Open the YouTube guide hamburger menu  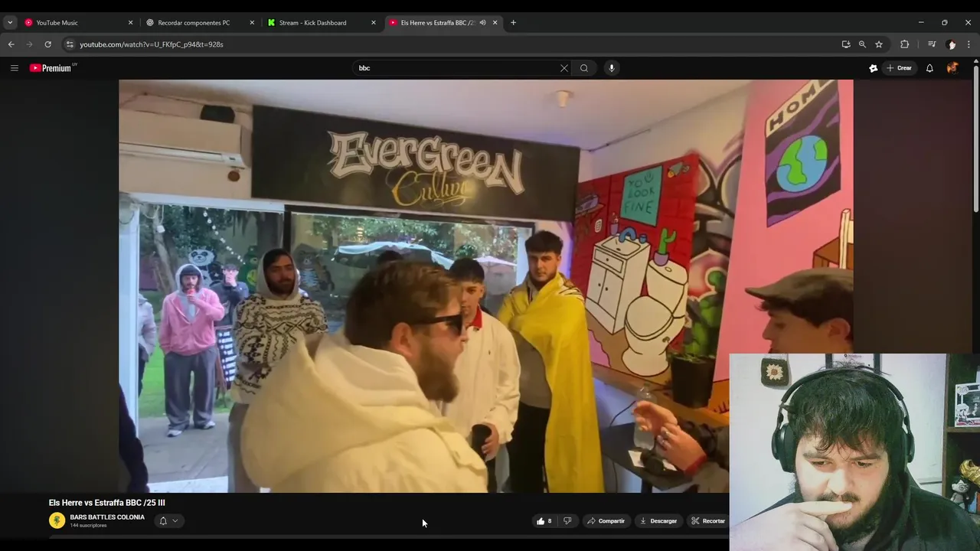[14, 68]
